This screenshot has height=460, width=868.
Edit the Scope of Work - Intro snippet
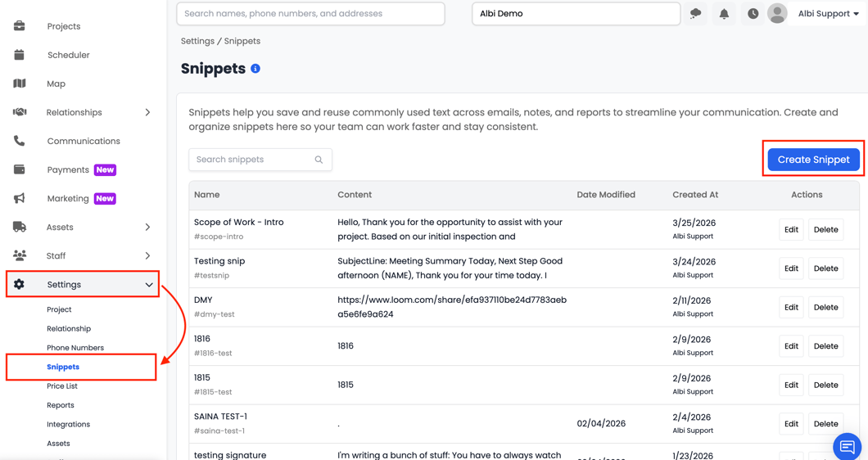coord(791,230)
